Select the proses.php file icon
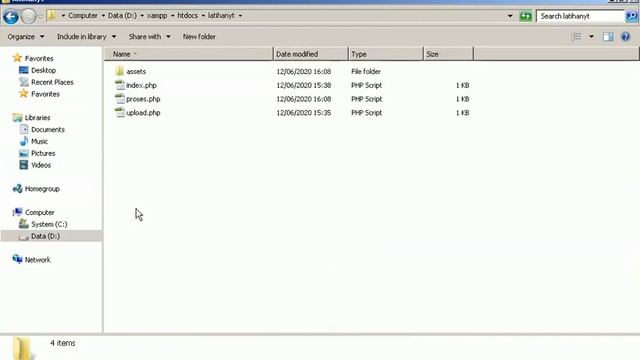 pos(120,99)
